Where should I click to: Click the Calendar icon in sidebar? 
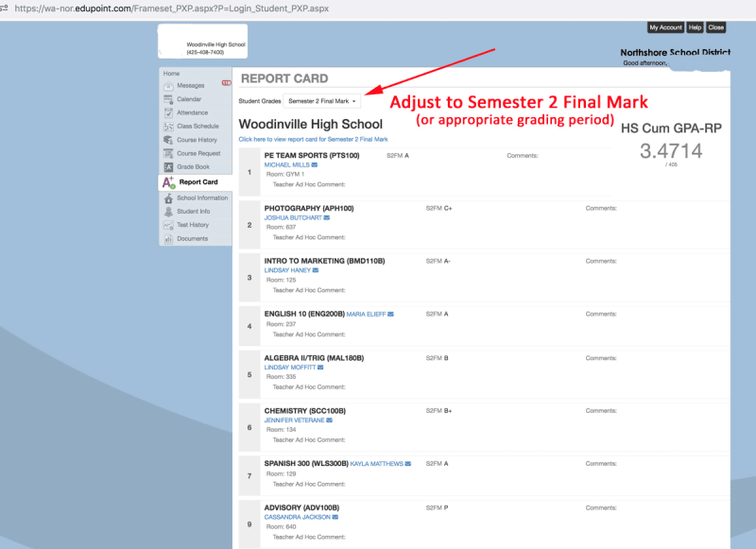tap(167, 99)
